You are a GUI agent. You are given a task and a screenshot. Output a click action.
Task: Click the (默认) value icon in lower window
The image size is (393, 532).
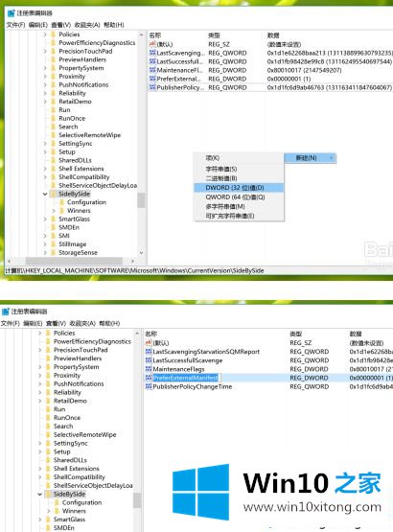pyautogui.click(x=149, y=343)
